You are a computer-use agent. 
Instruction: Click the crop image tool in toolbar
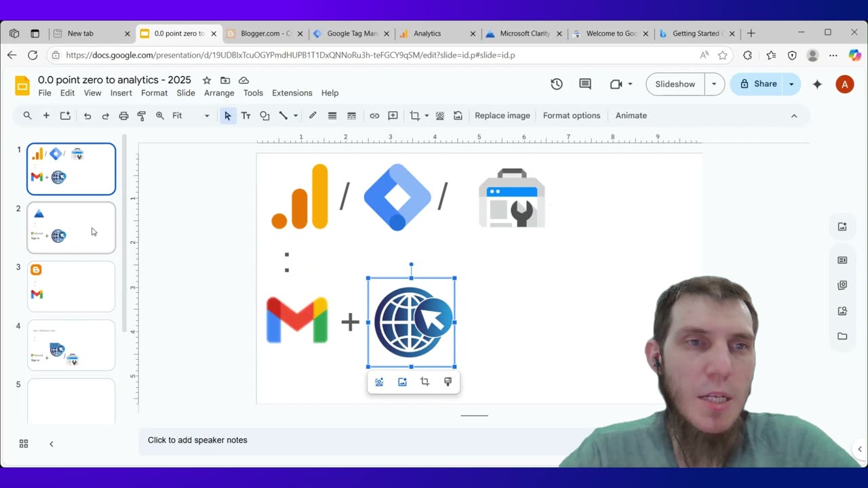click(414, 116)
